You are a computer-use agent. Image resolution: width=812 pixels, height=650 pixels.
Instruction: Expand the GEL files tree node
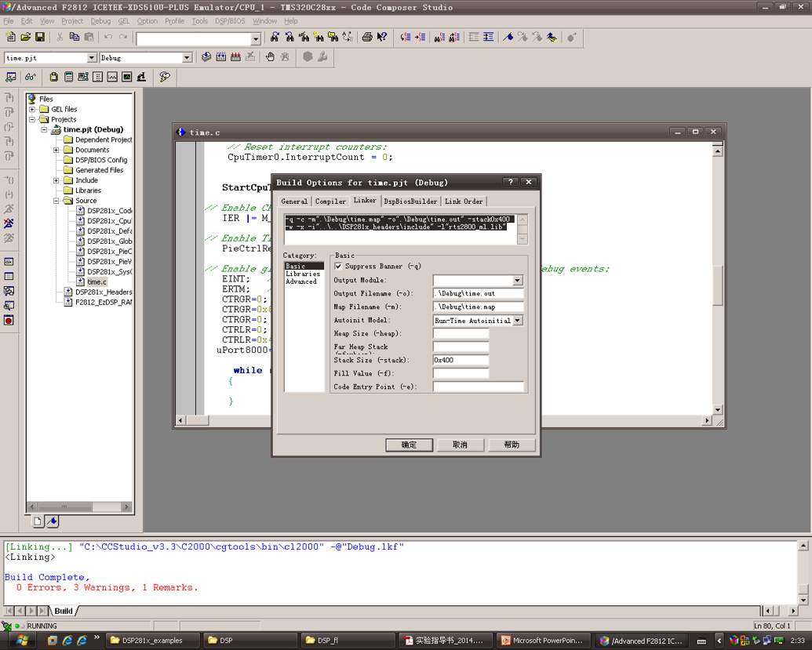click(x=32, y=109)
